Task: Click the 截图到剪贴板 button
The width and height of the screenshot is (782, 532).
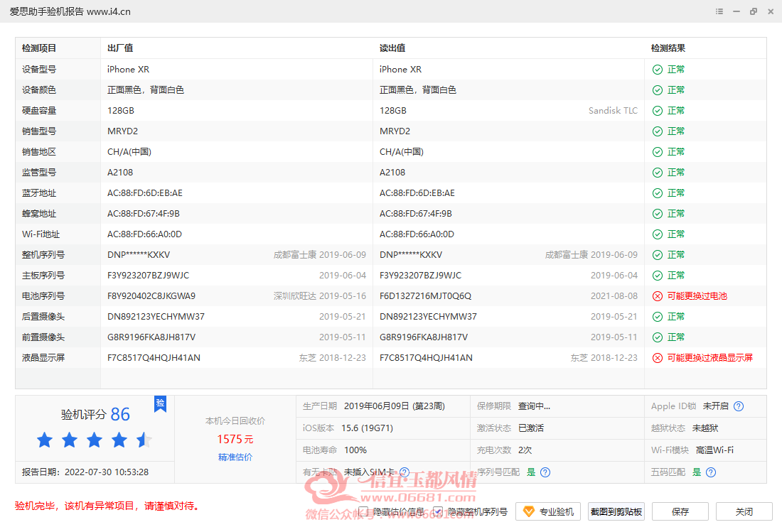Action: (616, 511)
